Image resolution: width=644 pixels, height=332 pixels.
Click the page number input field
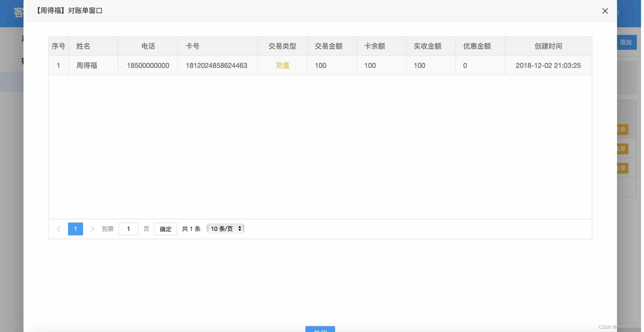click(x=129, y=229)
